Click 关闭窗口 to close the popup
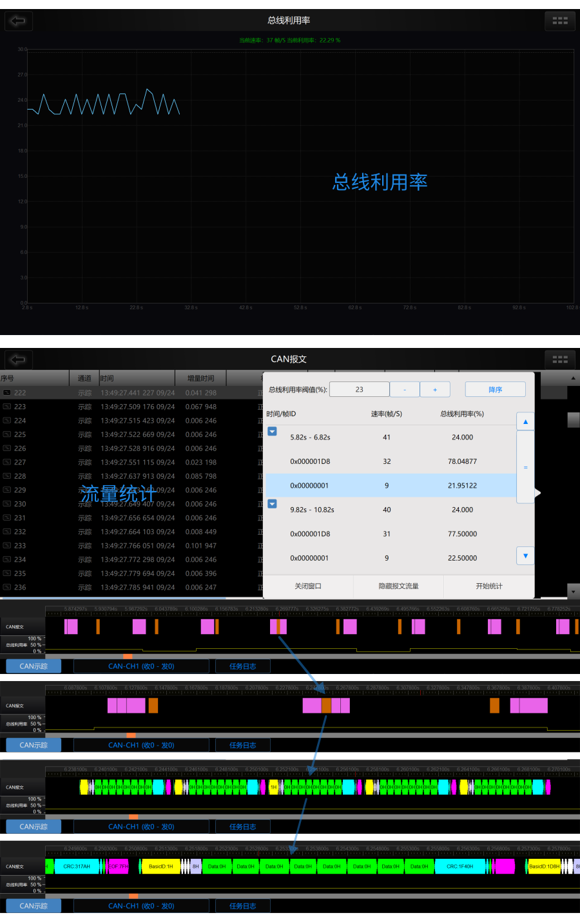Screen dimensions: 580x924 pyautogui.click(x=308, y=586)
